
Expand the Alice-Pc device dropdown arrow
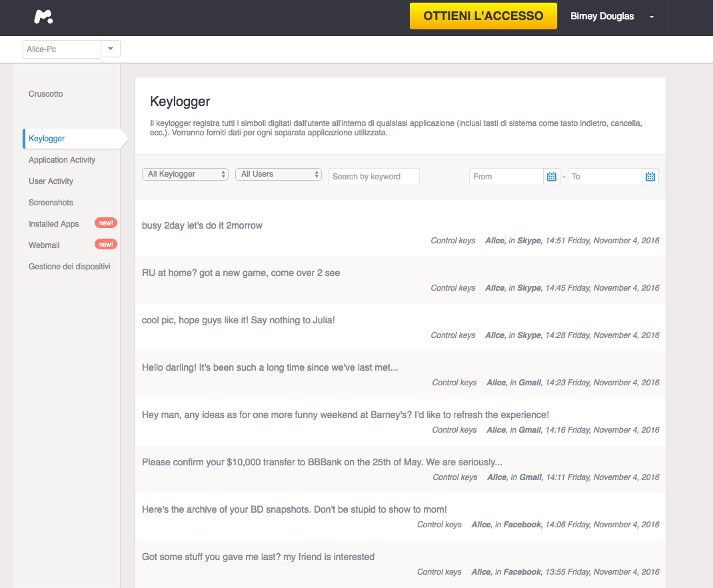(x=111, y=49)
